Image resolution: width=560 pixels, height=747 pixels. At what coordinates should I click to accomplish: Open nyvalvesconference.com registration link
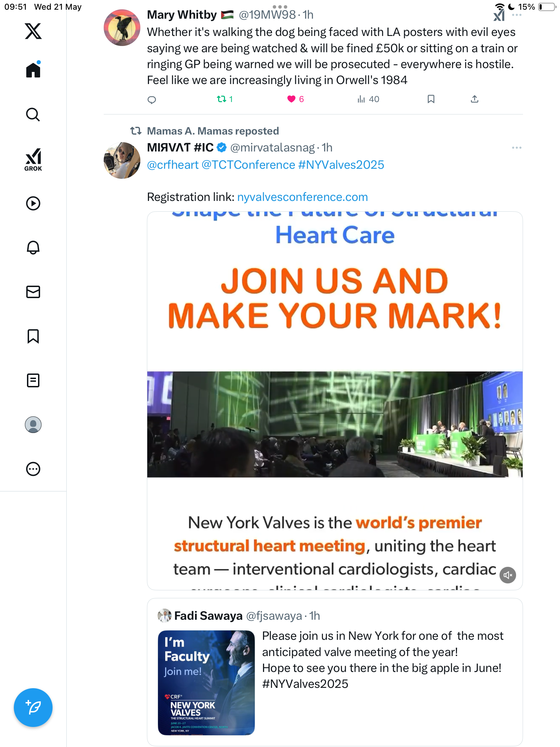point(302,197)
